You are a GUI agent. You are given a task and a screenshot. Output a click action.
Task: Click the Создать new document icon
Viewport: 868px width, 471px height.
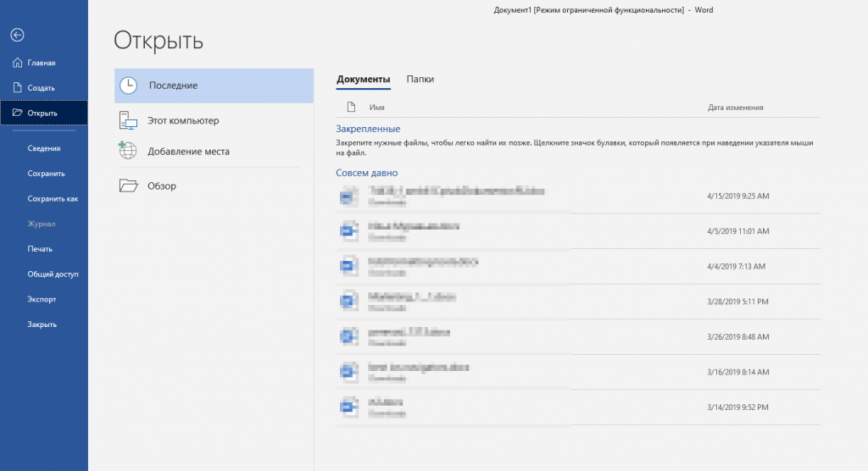[17, 87]
